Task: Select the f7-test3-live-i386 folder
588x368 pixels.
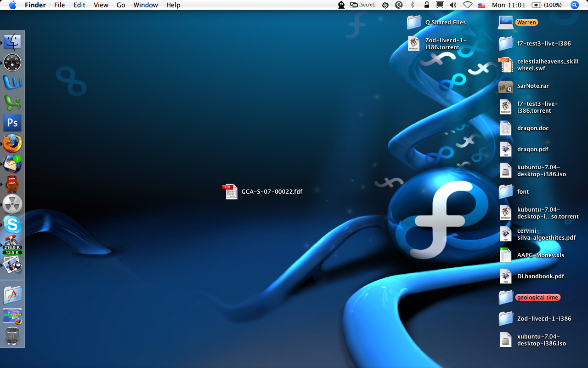Action: tap(535, 43)
